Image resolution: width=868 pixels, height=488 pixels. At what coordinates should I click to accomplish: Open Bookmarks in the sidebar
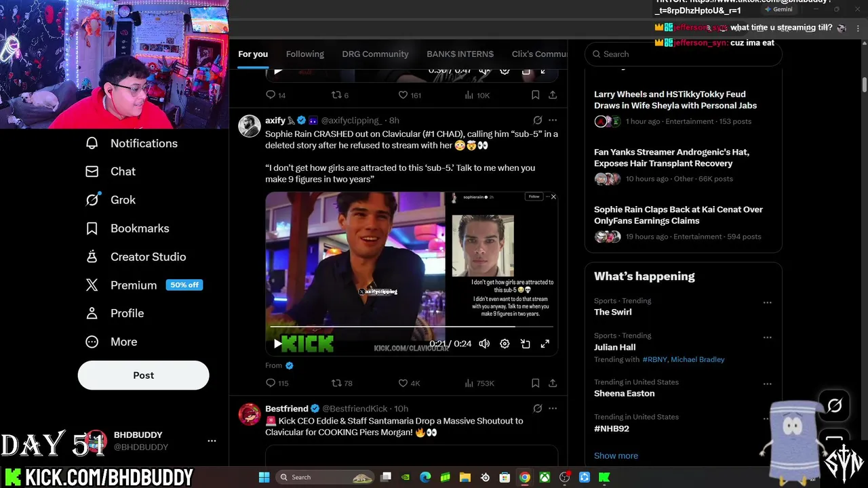tap(127, 228)
